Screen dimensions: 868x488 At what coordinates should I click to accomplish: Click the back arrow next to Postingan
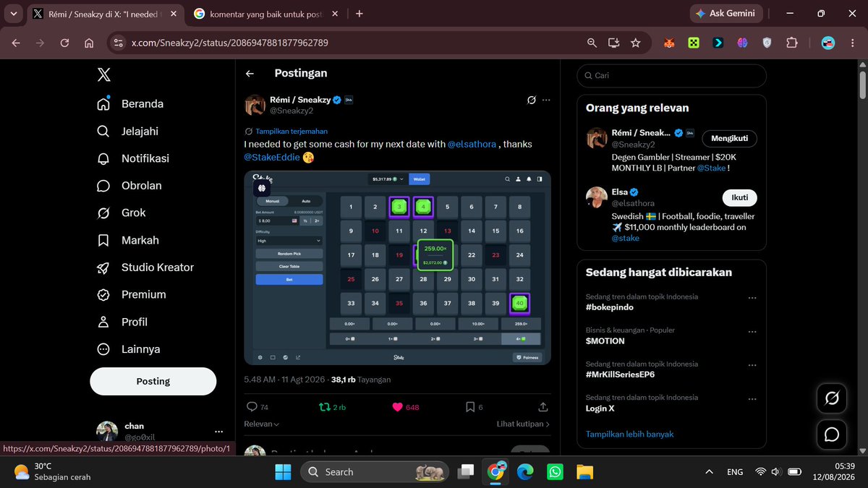tap(250, 74)
